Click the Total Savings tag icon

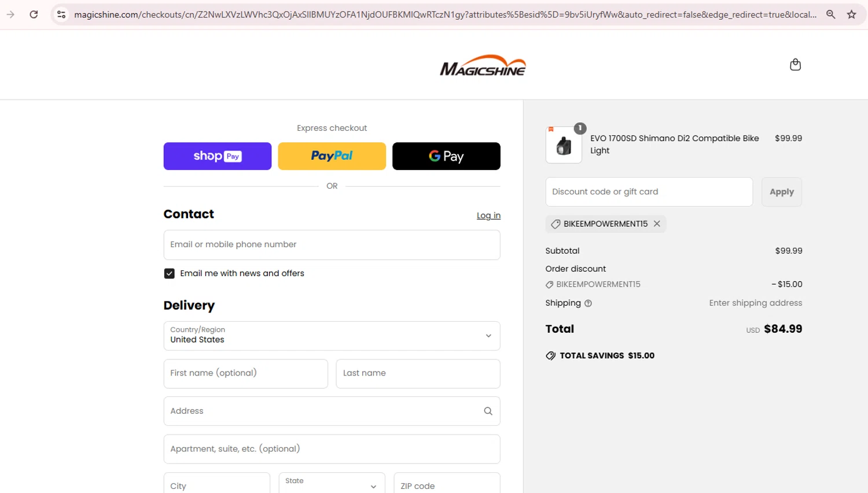(550, 356)
